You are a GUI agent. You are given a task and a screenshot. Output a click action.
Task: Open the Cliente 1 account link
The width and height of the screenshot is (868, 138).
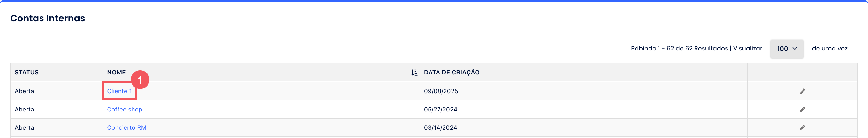click(119, 91)
